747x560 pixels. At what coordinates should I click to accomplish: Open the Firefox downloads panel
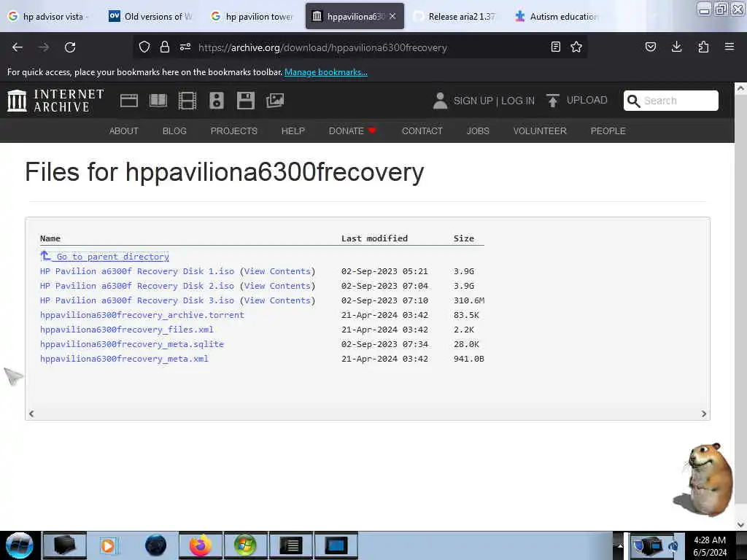[676, 47]
